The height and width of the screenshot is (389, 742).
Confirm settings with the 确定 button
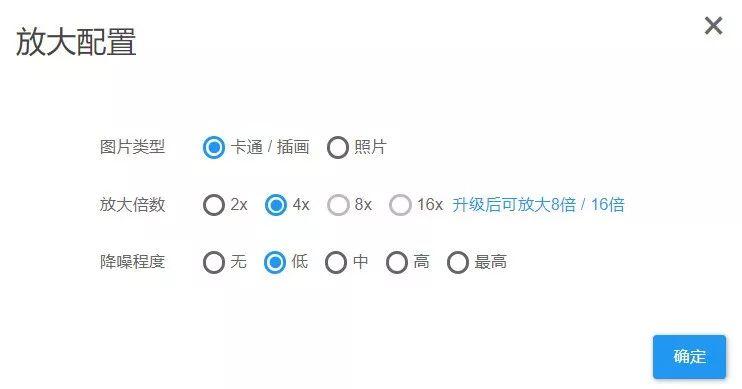[x=689, y=357]
